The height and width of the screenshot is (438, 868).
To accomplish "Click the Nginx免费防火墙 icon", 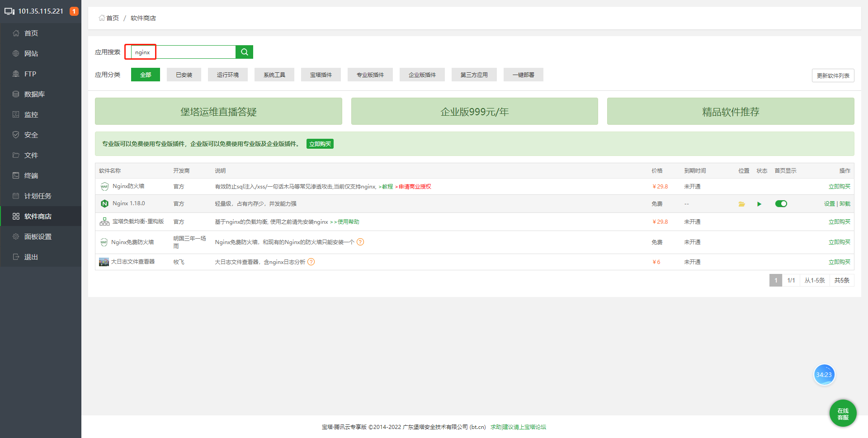I will [104, 242].
